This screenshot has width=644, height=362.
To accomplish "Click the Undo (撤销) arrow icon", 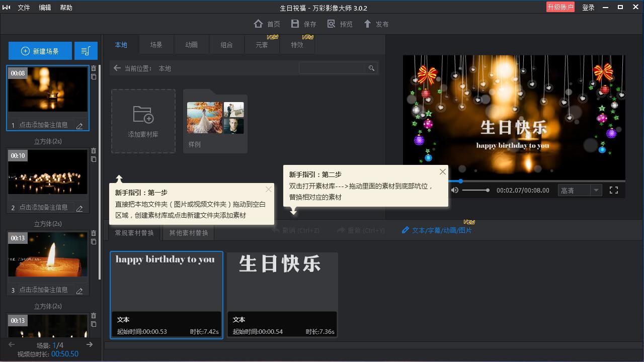I will point(274,229).
